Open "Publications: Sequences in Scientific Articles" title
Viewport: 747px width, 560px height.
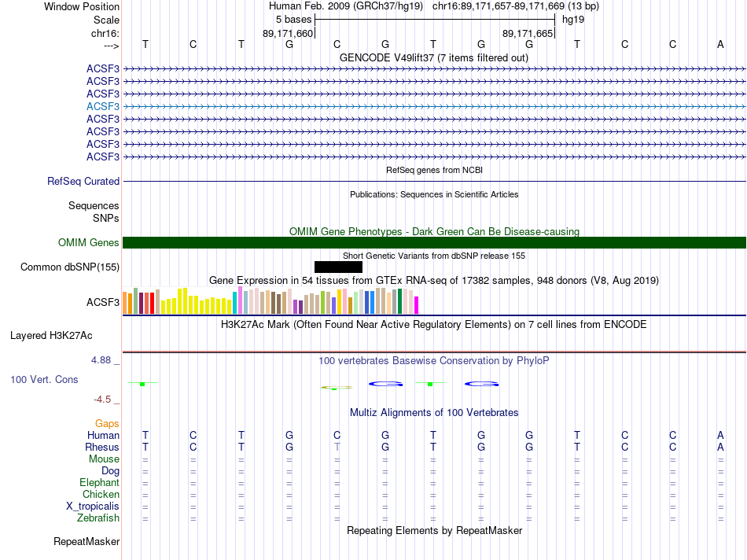(x=434, y=194)
